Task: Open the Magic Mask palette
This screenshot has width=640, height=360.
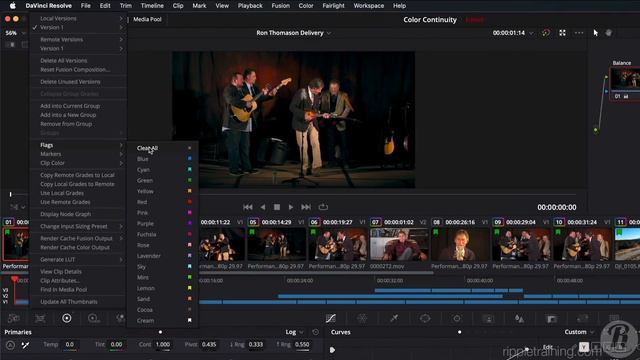Action: click(488, 318)
